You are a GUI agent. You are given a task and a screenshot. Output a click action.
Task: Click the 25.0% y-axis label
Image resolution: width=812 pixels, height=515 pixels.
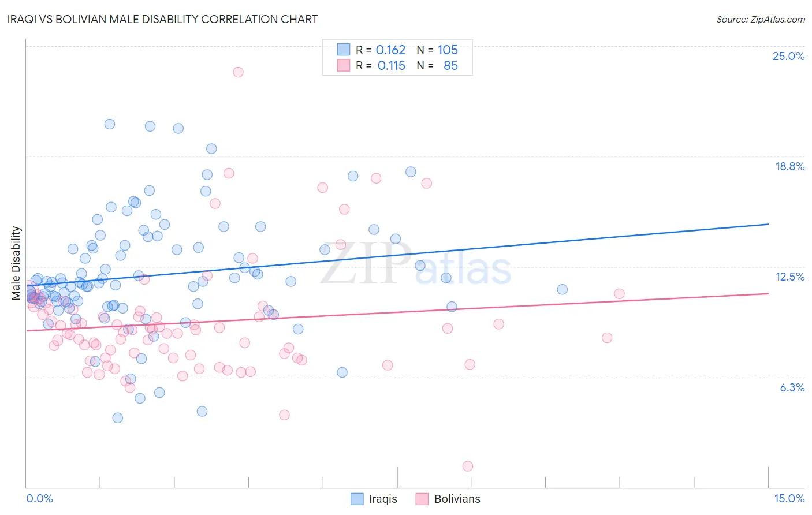tap(788, 56)
